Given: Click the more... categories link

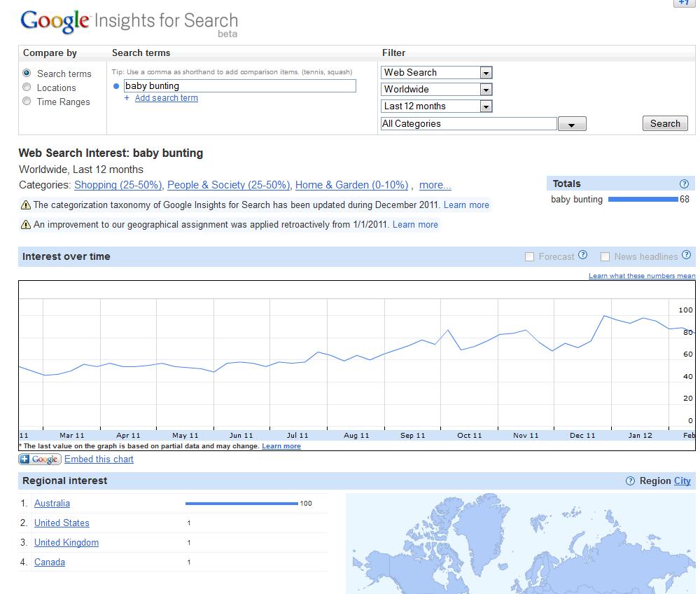Looking at the screenshot, I should [x=435, y=185].
